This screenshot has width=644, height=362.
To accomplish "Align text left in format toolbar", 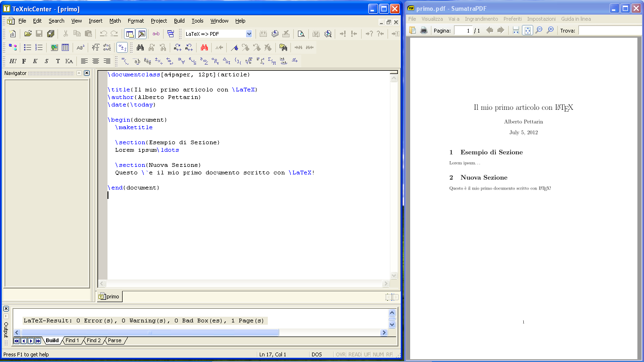I will point(84,61).
